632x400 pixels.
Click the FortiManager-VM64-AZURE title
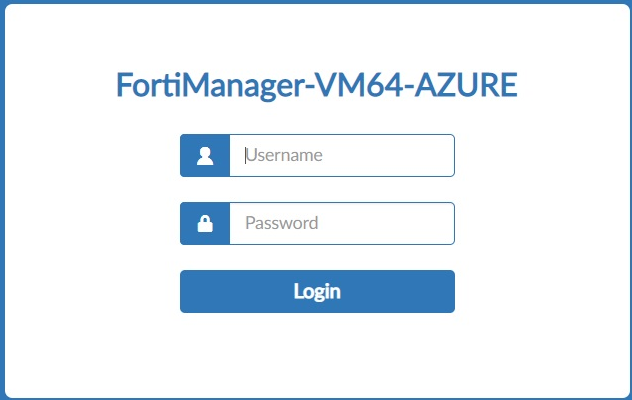click(x=317, y=85)
